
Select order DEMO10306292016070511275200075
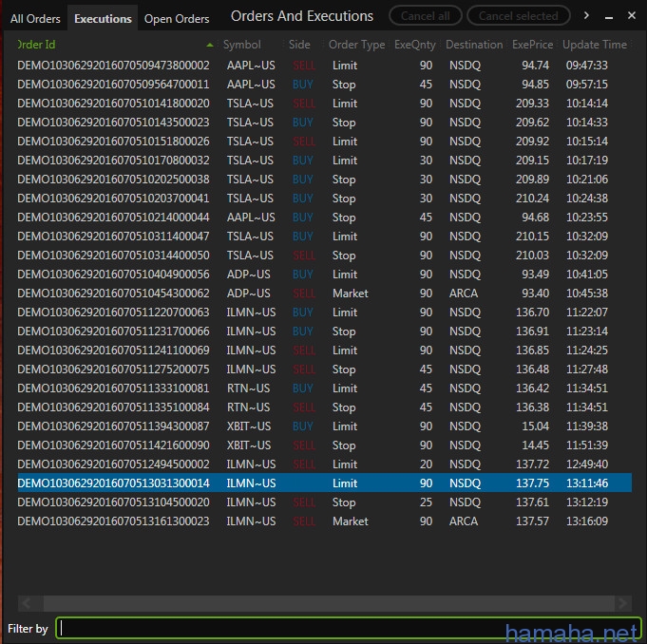324,369
